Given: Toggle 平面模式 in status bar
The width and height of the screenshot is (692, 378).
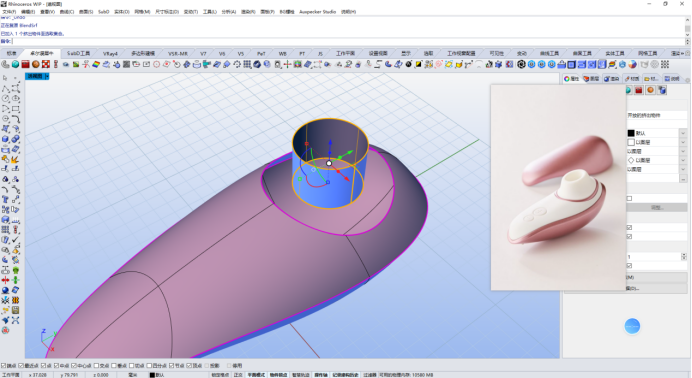Looking at the screenshot, I should 256,375.
